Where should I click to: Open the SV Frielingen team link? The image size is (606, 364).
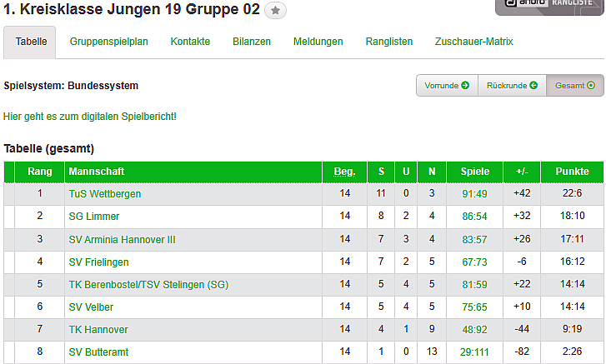100,262
